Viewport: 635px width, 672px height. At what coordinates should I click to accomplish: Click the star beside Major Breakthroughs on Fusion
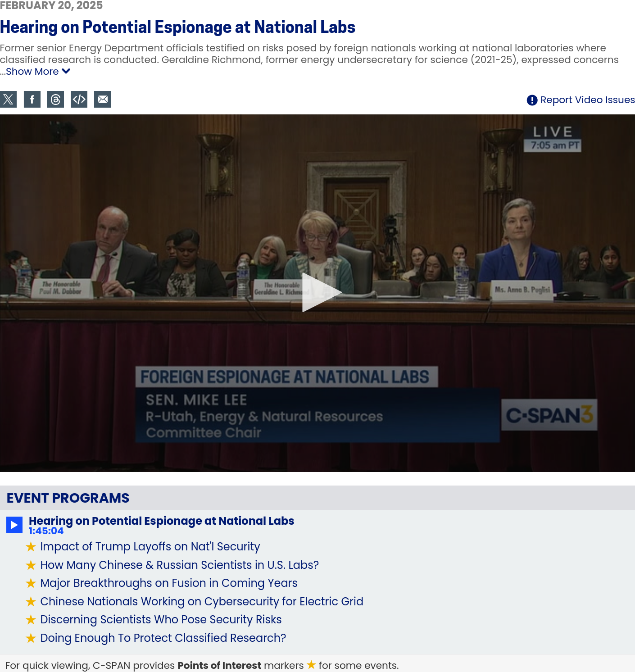pyautogui.click(x=31, y=583)
